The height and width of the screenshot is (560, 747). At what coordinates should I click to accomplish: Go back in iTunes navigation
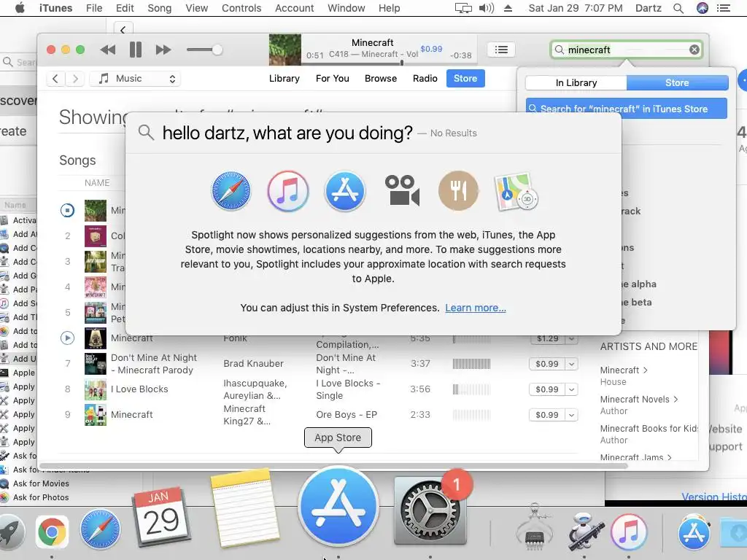click(55, 79)
